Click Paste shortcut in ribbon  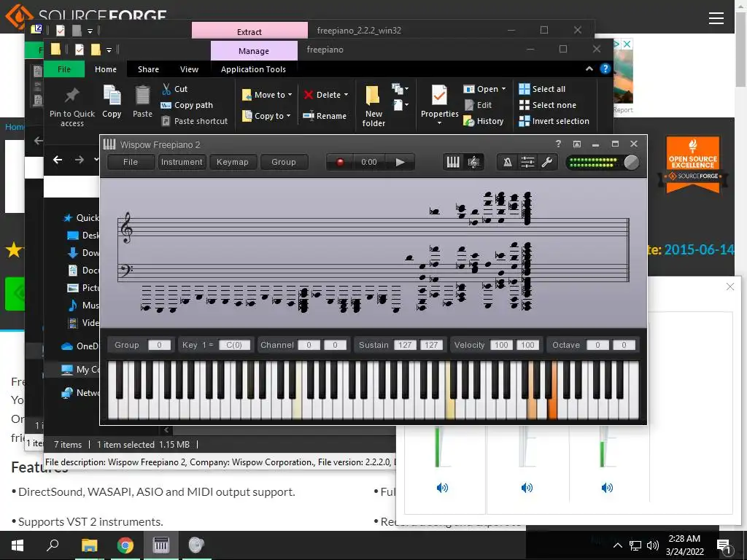coord(194,122)
